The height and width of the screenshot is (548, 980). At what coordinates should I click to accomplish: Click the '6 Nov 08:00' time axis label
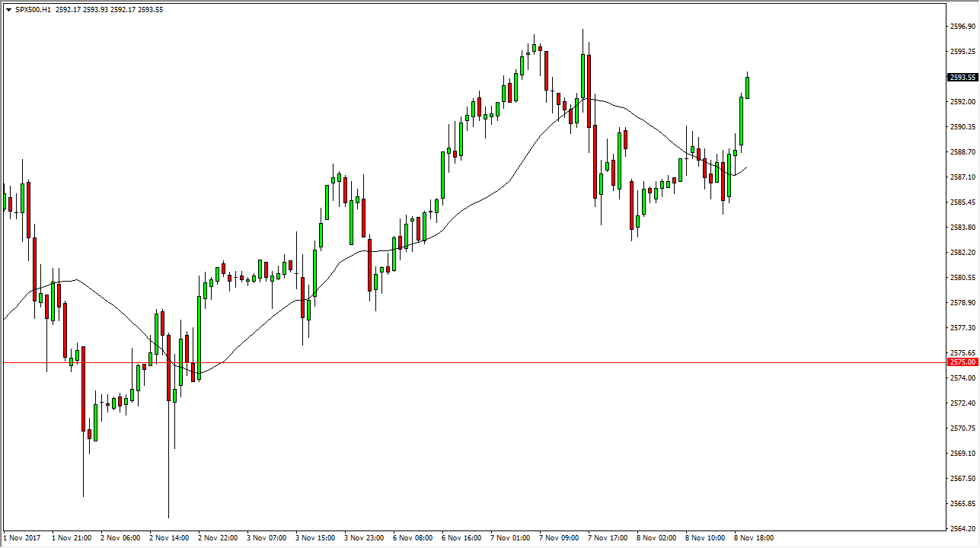tap(413, 538)
